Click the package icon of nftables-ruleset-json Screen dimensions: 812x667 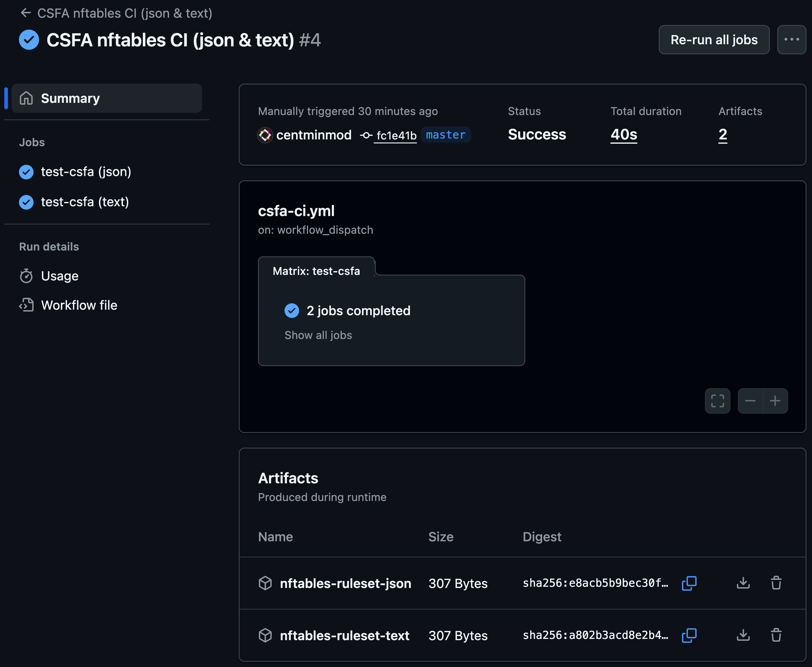click(x=265, y=583)
